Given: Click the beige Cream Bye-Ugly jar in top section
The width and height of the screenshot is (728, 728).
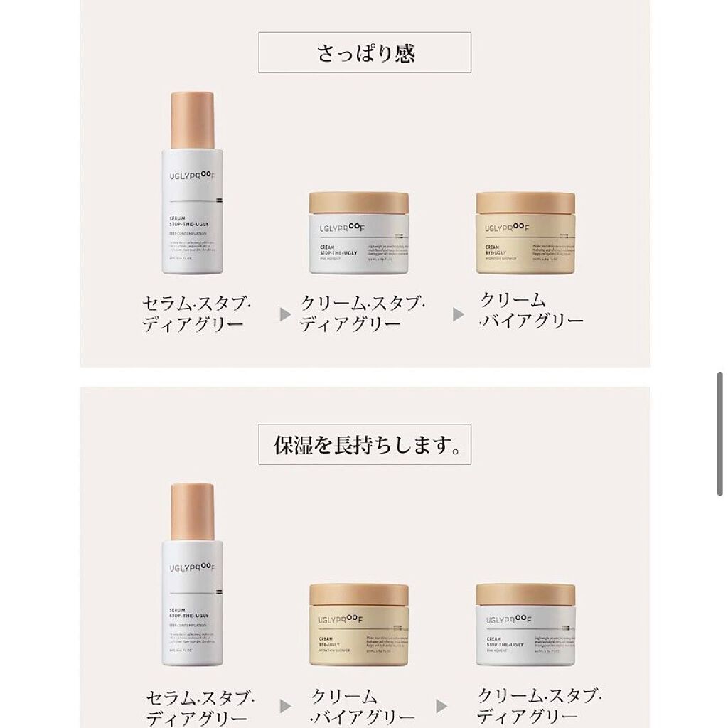Looking at the screenshot, I should [525, 233].
